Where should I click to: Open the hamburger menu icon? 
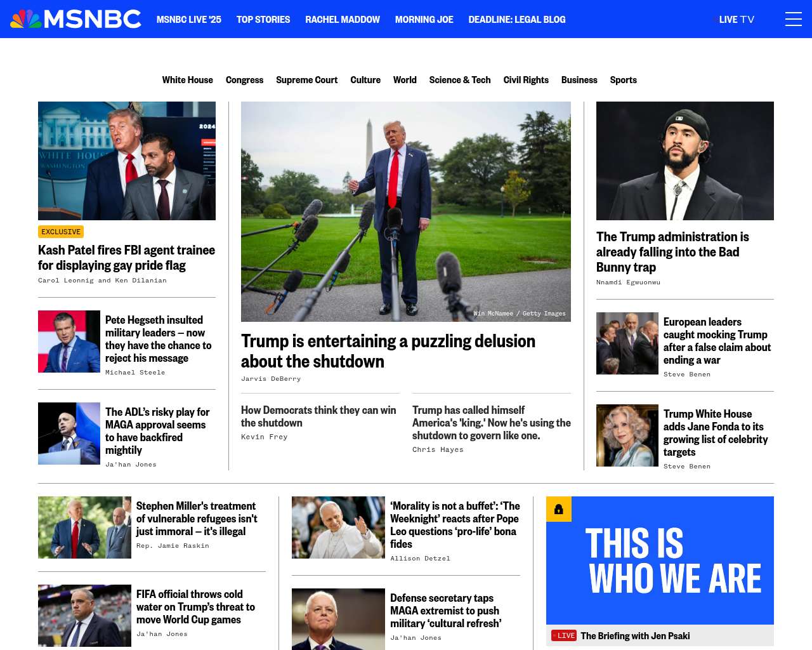[793, 19]
